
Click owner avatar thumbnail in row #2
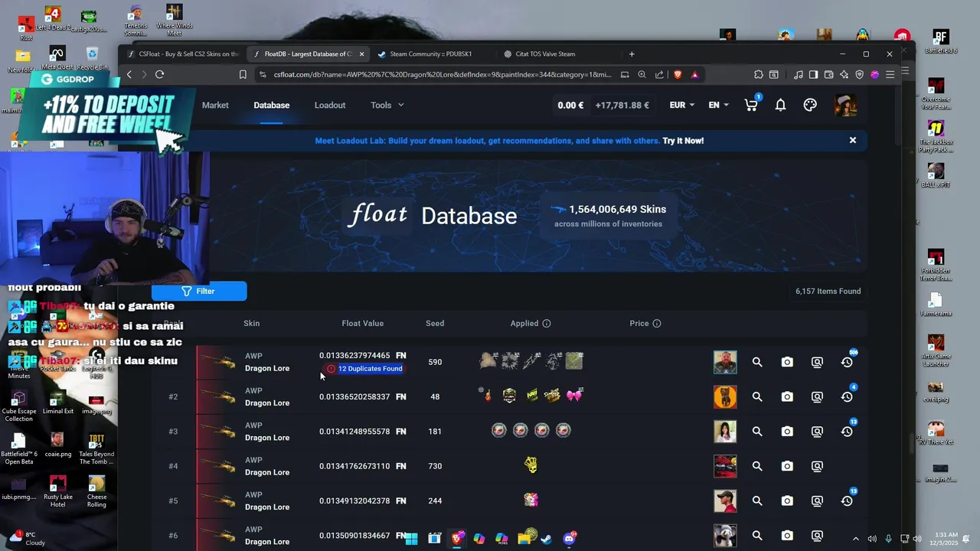pos(725,396)
